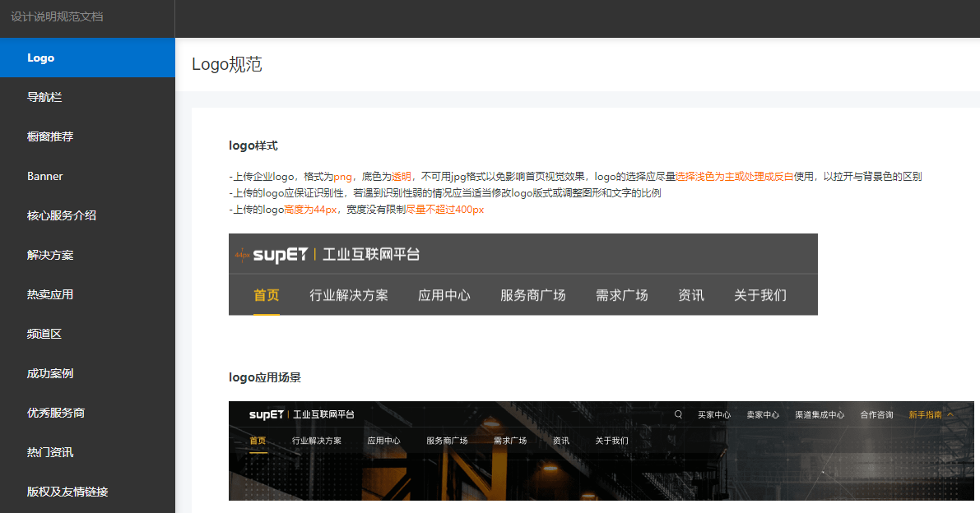
Task: Click 应用中心 in small scene preview navbar
Action: point(383,441)
